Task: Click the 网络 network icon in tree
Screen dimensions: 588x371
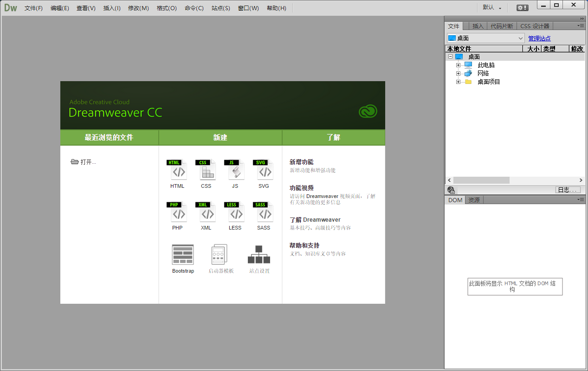Action: 468,73
